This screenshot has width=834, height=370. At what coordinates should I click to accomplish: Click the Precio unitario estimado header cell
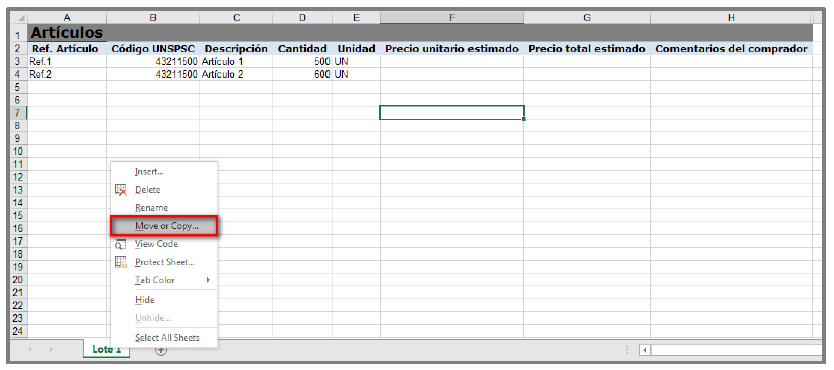(452, 49)
